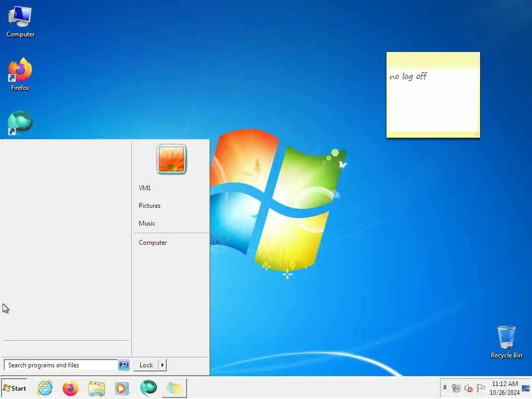Click the green sphere taskbar icon
Screen dimensions: 532x399
click(x=148, y=388)
